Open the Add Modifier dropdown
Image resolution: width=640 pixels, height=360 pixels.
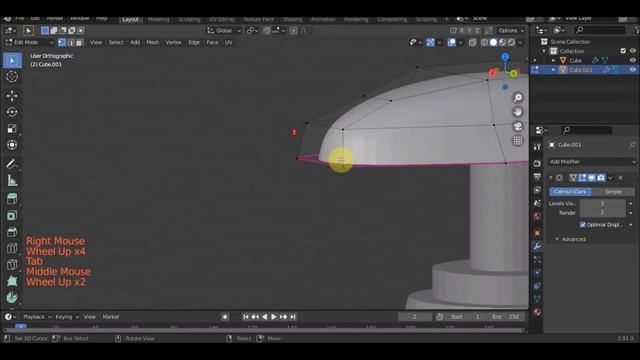click(x=592, y=162)
